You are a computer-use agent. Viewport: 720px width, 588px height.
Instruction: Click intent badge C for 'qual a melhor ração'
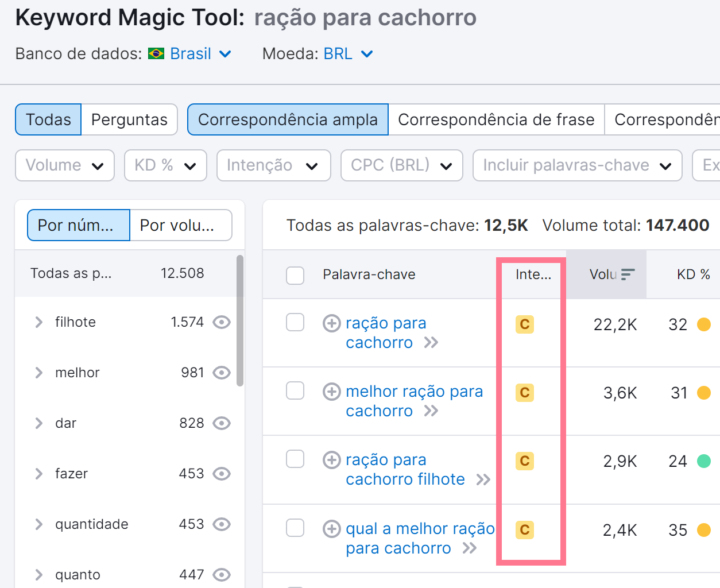click(525, 529)
